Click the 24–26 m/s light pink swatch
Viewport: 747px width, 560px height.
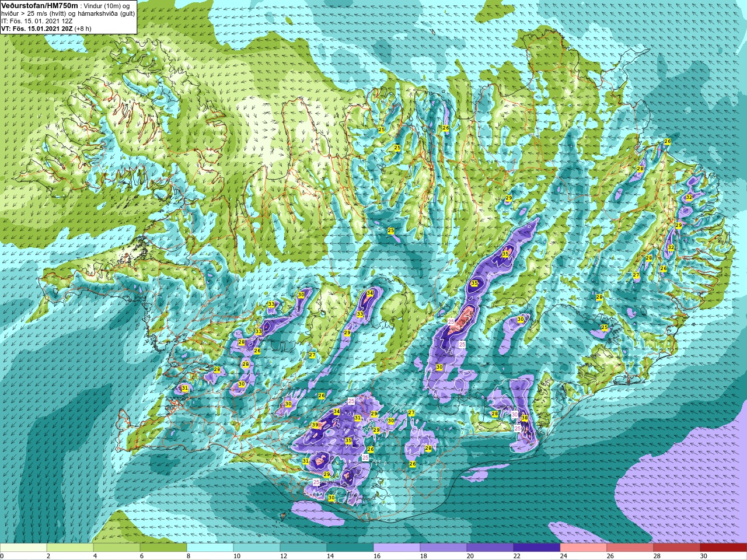click(584, 548)
